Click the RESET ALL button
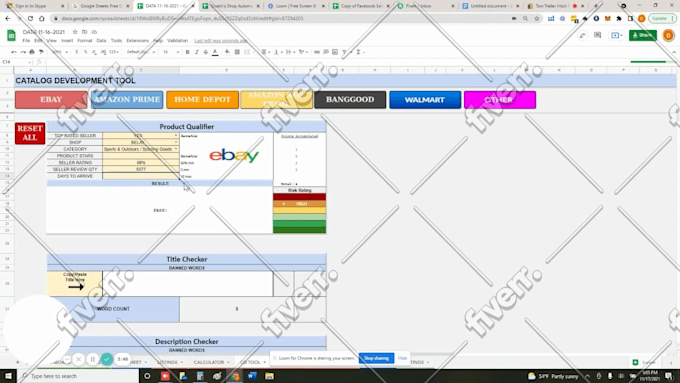This screenshot has width=680, height=383. (x=30, y=133)
